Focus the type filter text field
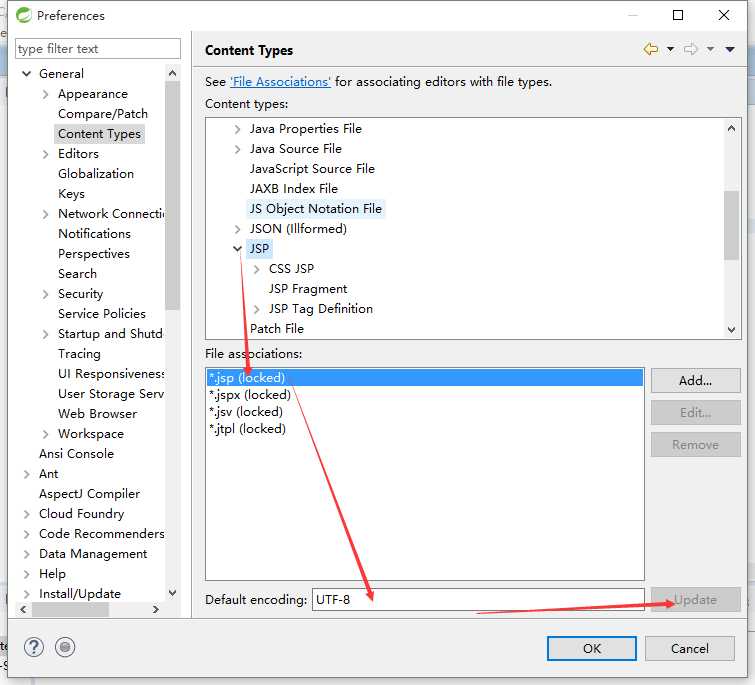Screen dimensions: 755x685 98,49
